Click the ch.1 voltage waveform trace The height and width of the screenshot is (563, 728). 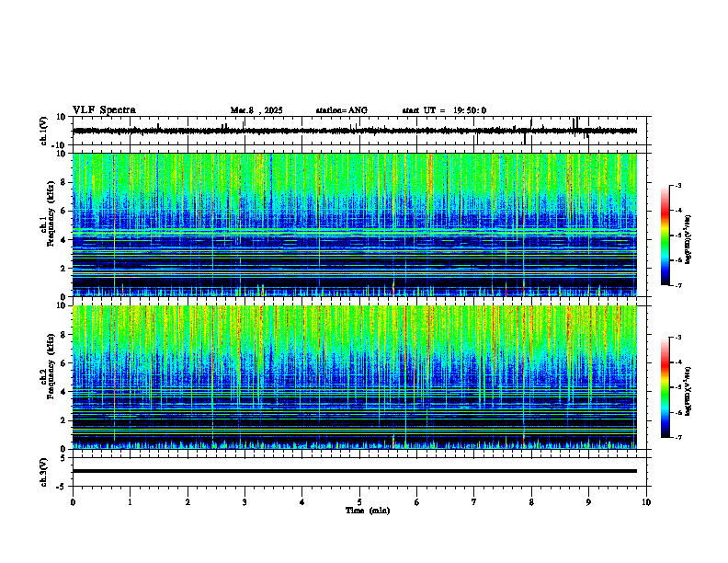[x=354, y=131]
